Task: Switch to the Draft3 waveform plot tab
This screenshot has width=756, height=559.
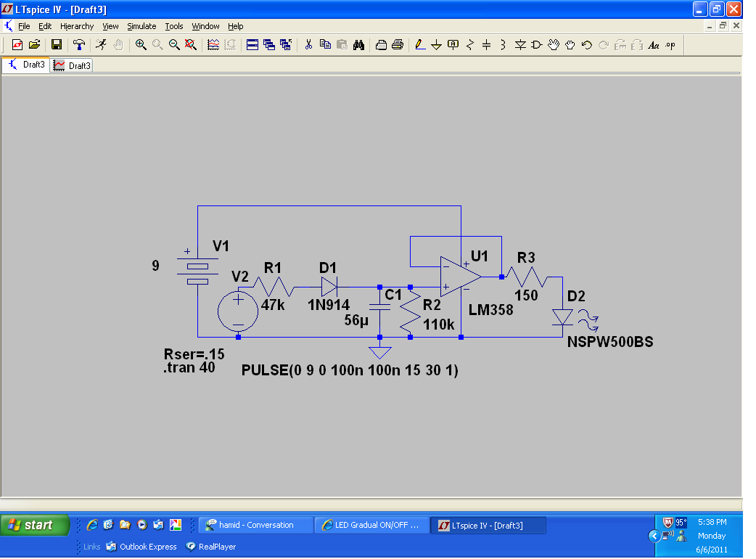Action: tap(71, 65)
